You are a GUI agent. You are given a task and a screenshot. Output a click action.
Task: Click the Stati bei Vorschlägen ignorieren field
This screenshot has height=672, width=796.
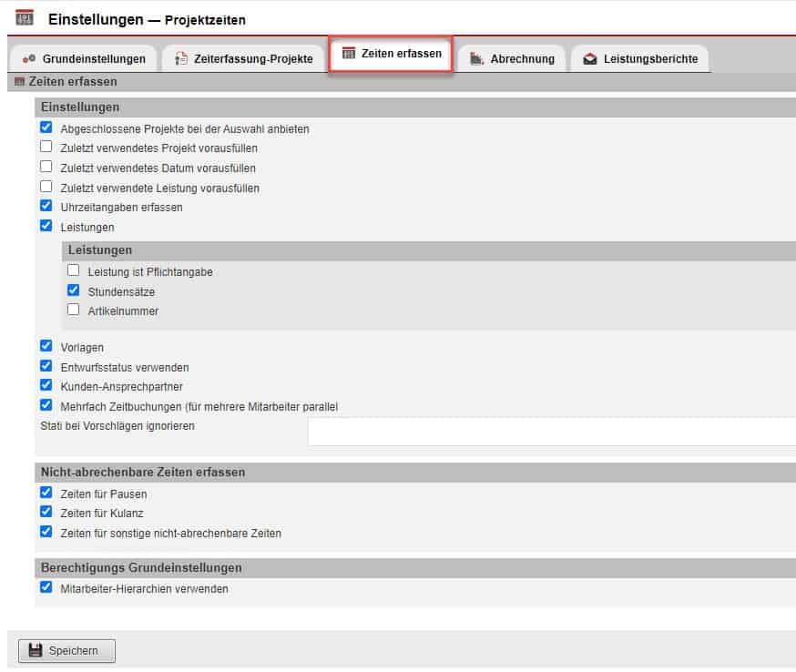pyautogui.click(x=551, y=432)
